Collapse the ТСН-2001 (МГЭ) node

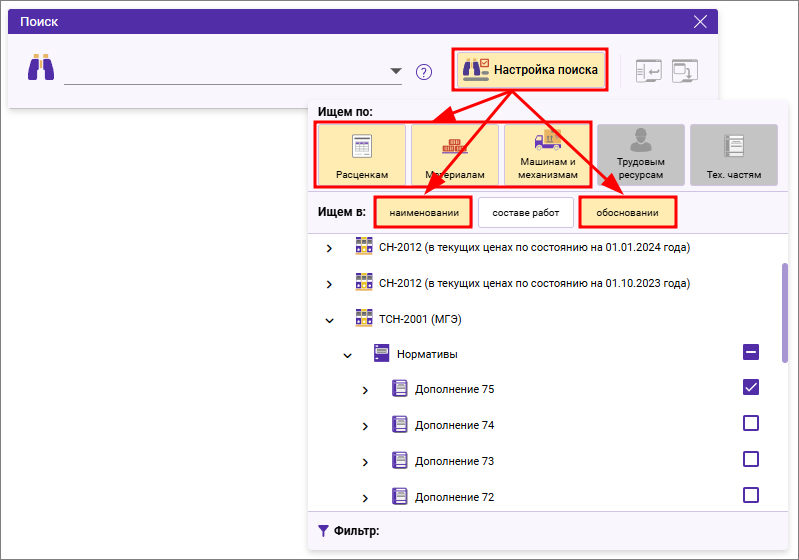point(329,320)
